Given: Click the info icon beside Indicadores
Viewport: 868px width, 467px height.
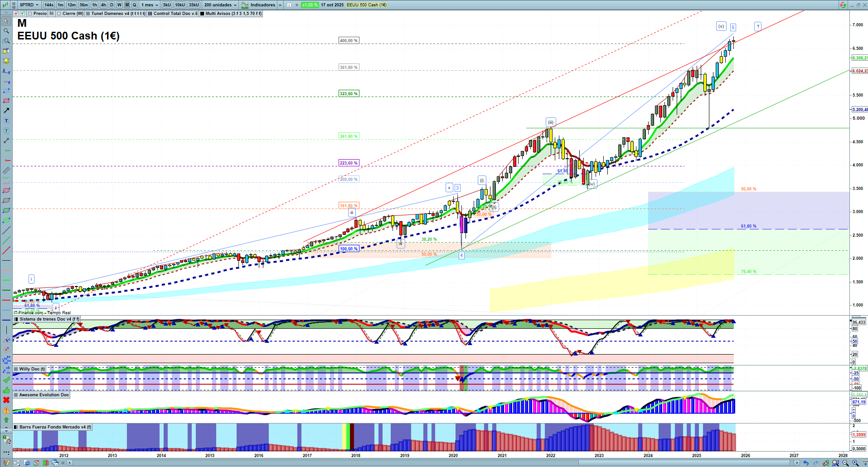Looking at the screenshot, I should pyautogui.click(x=289, y=5).
